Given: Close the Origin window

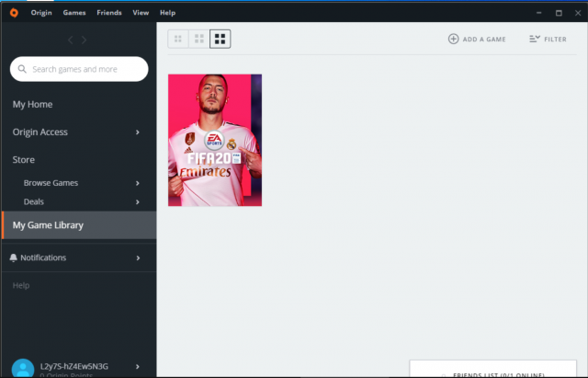Looking at the screenshot, I should point(578,13).
